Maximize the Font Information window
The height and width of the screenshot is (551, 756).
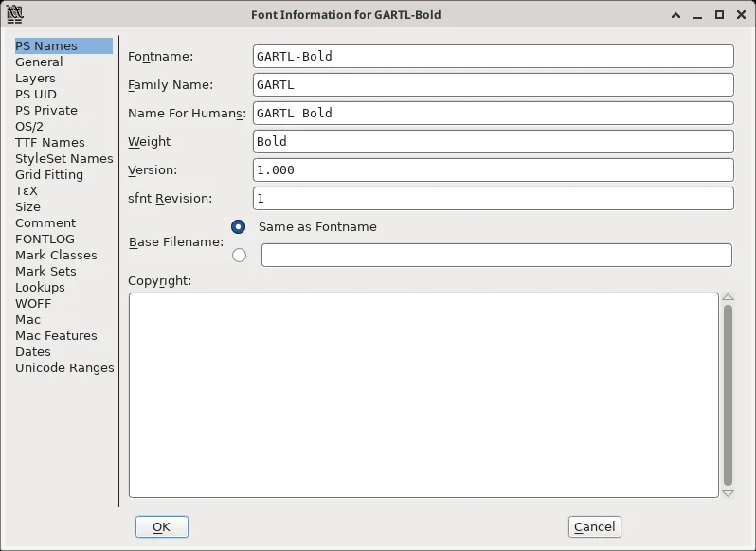[x=719, y=15]
